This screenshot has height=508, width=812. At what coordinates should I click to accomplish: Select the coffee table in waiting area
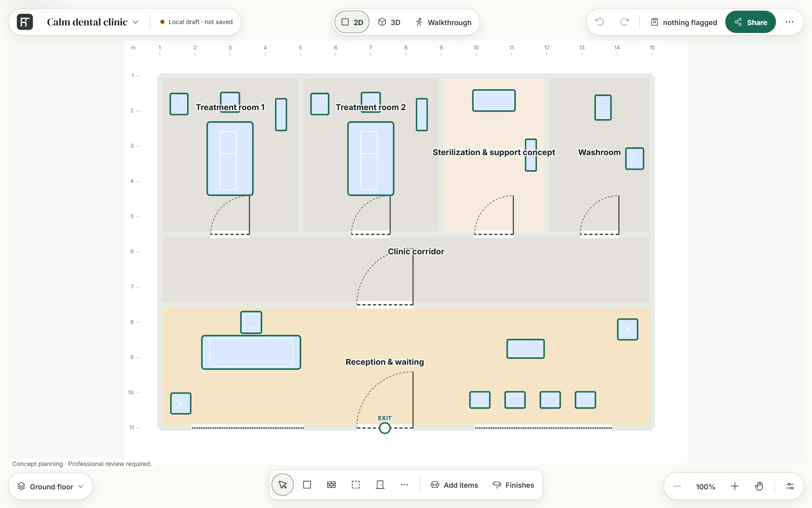tap(525, 349)
